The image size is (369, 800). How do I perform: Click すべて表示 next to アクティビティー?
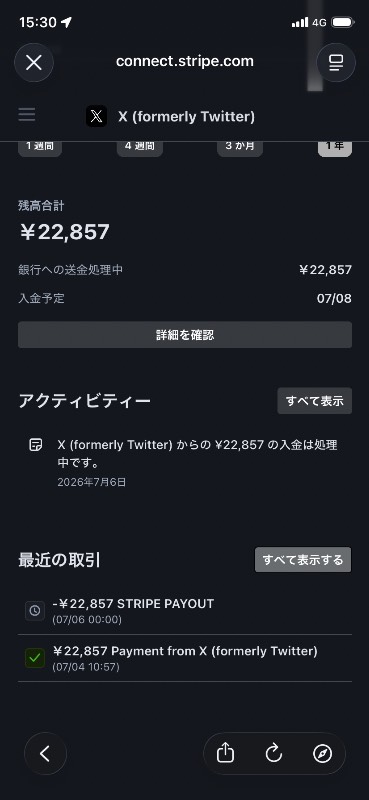pyautogui.click(x=314, y=401)
